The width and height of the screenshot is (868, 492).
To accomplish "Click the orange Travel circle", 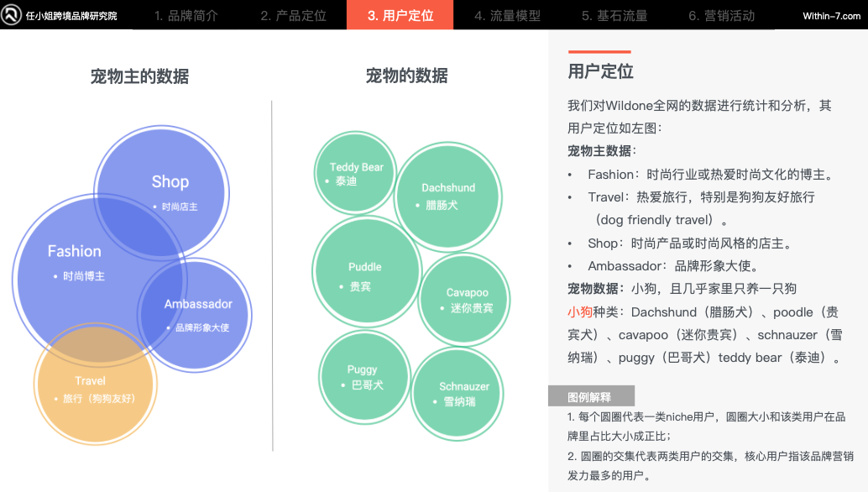I will tap(92, 390).
